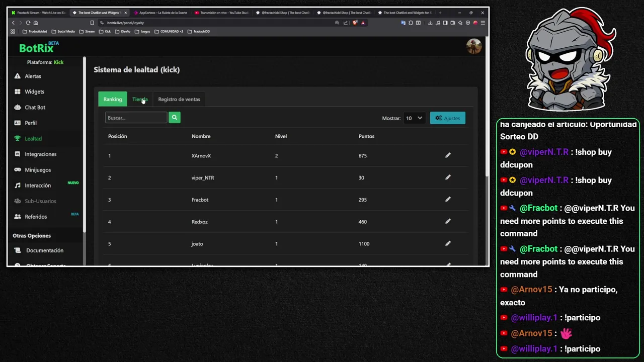Click the sidebar vertical scrollbar

85,145
